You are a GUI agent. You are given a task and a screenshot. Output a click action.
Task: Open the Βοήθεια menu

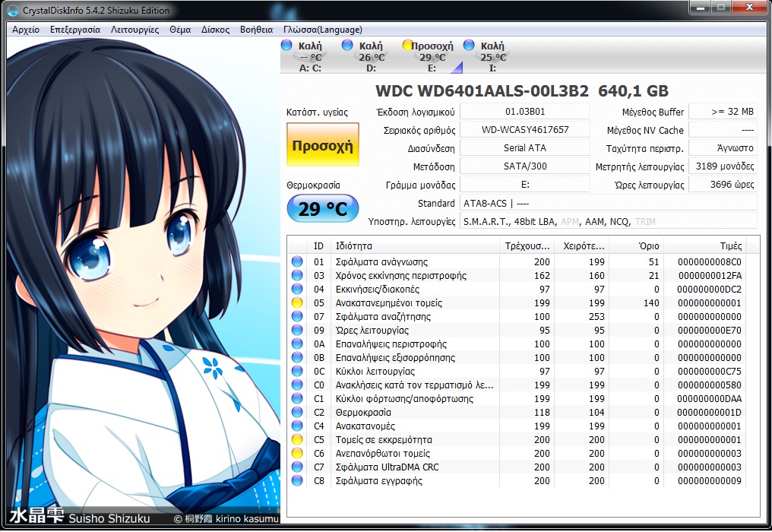(256, 30)
